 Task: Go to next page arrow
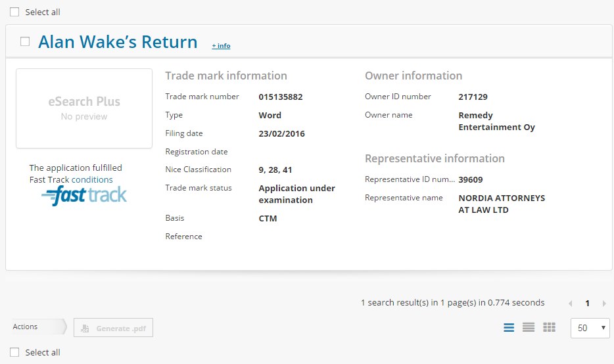click(604, 304)
